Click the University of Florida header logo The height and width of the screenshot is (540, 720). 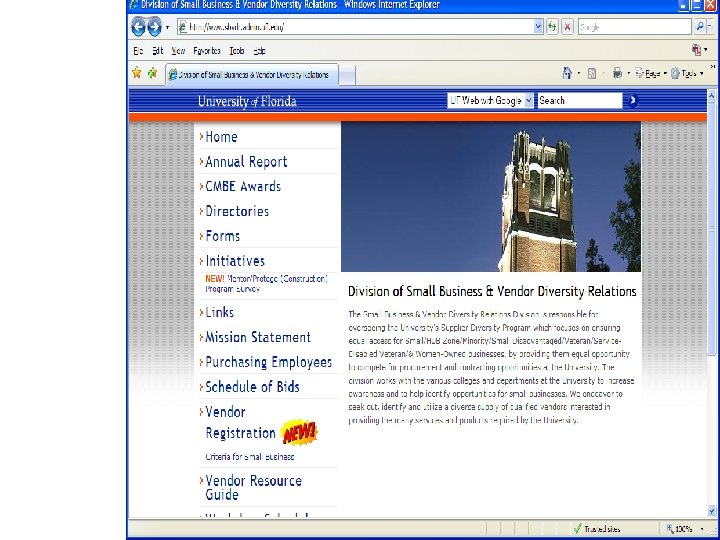click(x=247, y=101)
